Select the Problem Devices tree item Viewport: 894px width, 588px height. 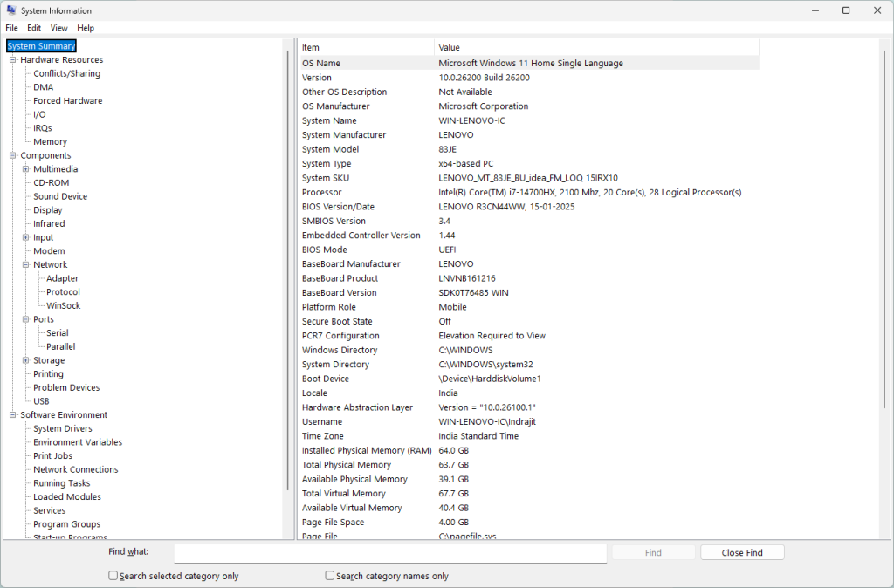click(x=66, y=388)
